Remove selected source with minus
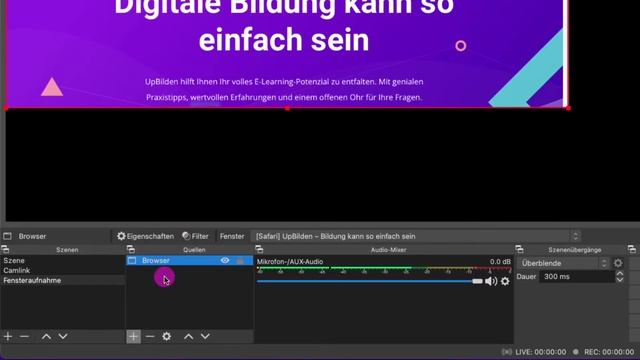Screen dimensions: 640x360 pos(150,336)
